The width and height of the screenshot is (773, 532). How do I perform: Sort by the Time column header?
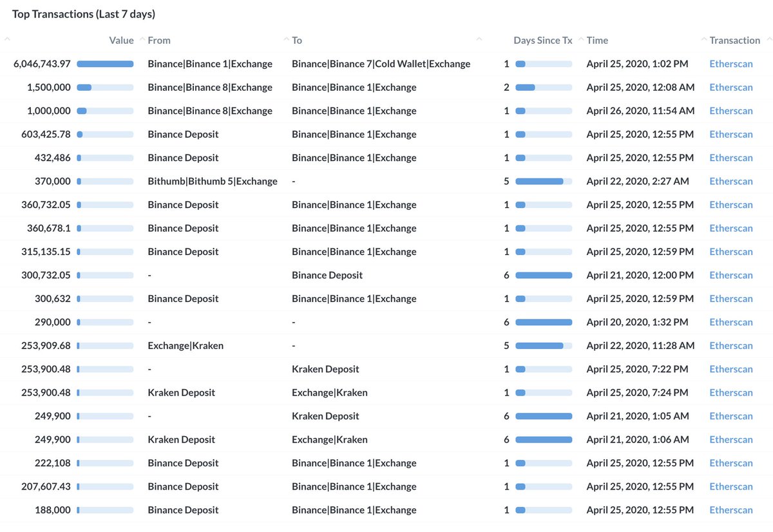click(597, 40)
